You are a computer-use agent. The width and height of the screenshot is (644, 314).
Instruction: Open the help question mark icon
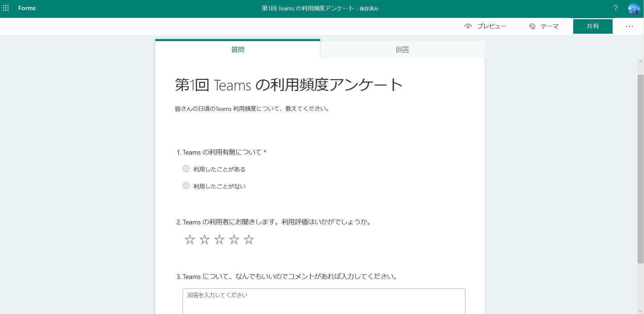click(615, 8)
